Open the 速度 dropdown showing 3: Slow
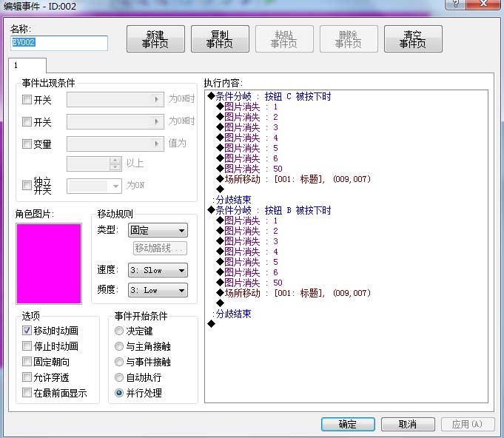The width and height of the screenshot is (504, 438). pos(158,270)
